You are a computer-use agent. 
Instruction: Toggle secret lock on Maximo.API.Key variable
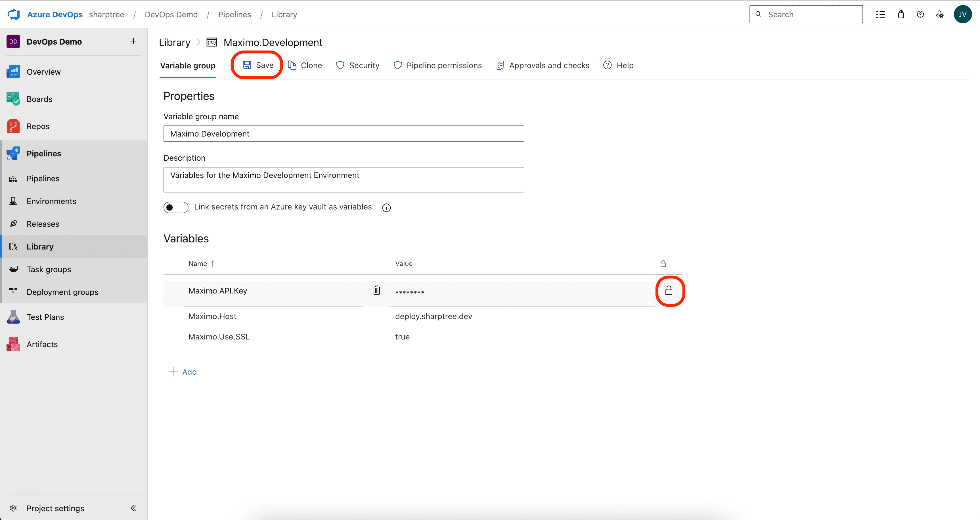[x=668, y=291]
